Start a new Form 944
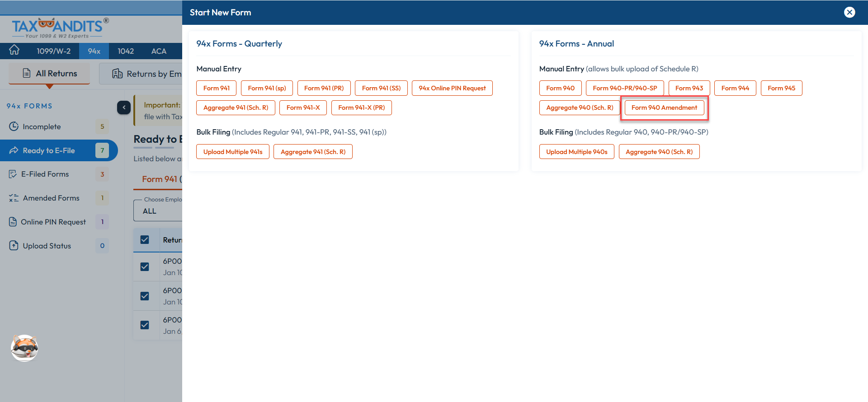The image size is (868, 402). click(735, 88)
